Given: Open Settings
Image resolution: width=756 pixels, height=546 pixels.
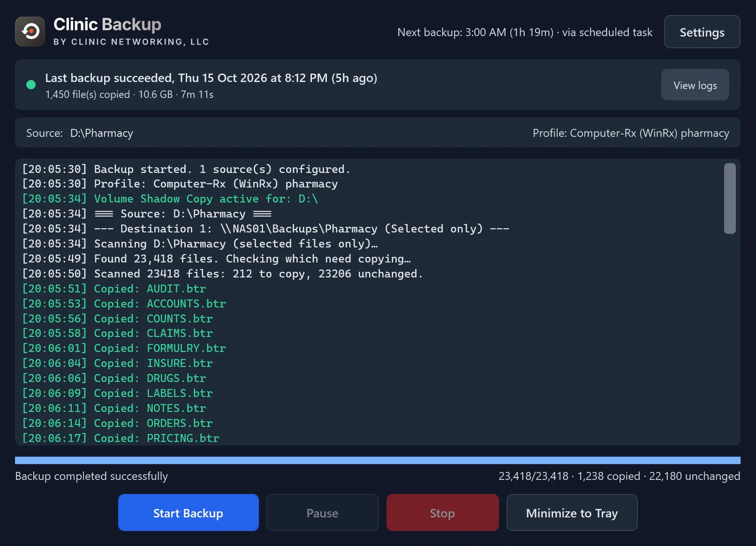Looking at the screenshot, I should (702, 32).
